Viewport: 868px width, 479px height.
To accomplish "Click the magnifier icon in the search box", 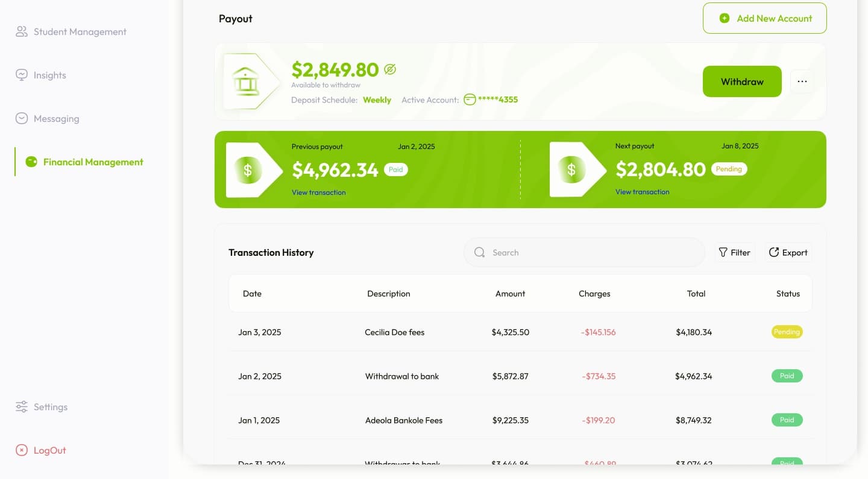I will point(479,252).
